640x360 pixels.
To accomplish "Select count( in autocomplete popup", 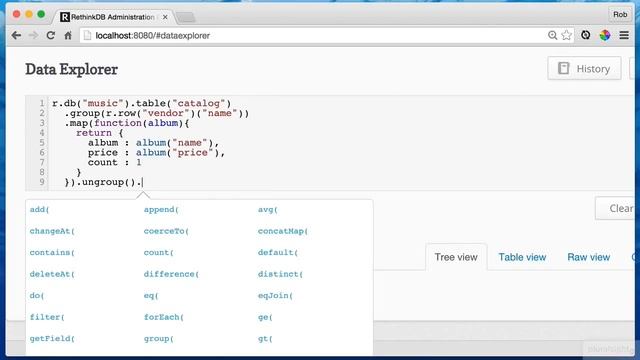I will [x=159, y=253].
